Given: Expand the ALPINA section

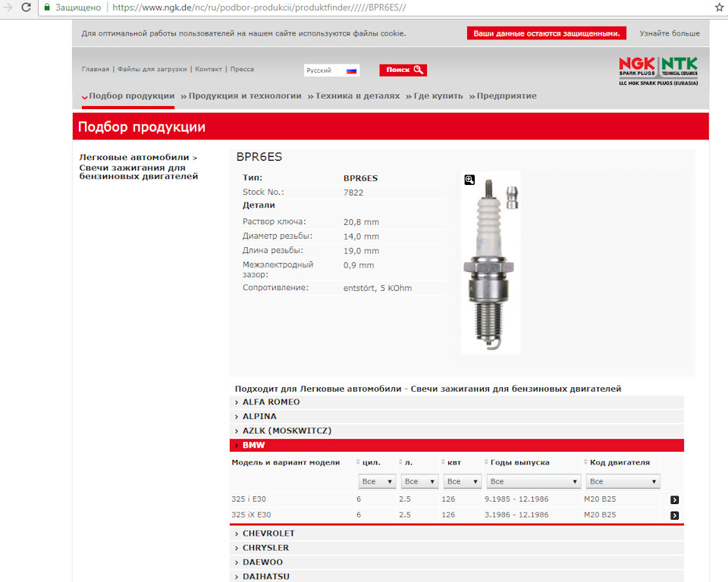Looking at the screenshot, I should point(457,417).
